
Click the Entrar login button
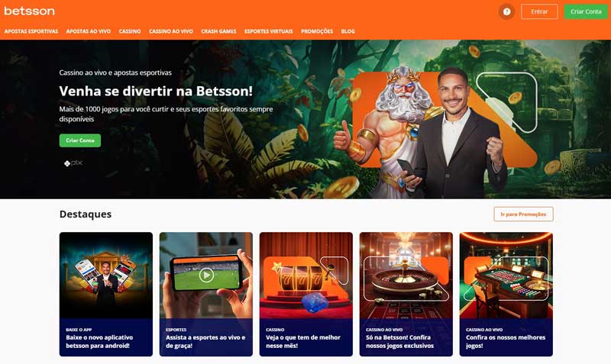pyautogui.click(x=539, y=11)
